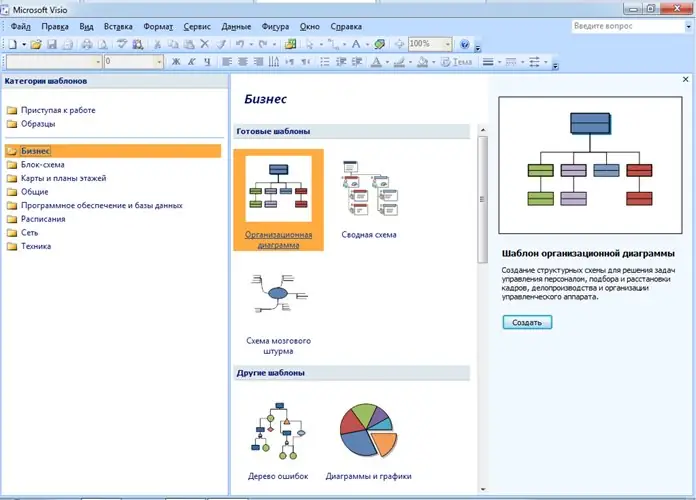696x500 pixels.
Task: Select the Text tool letter A
Action: pyautogui.click(x=356, y=44)
